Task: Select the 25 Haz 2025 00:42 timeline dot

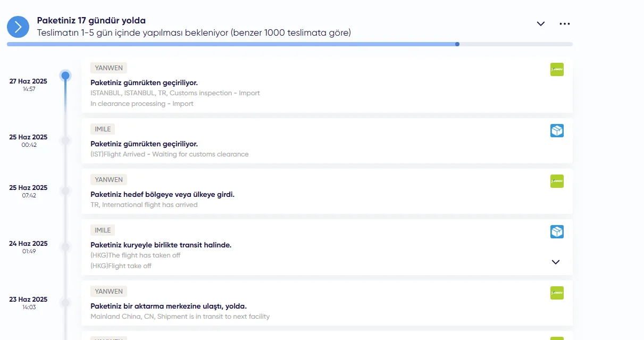Action: [x=65, y=140]
